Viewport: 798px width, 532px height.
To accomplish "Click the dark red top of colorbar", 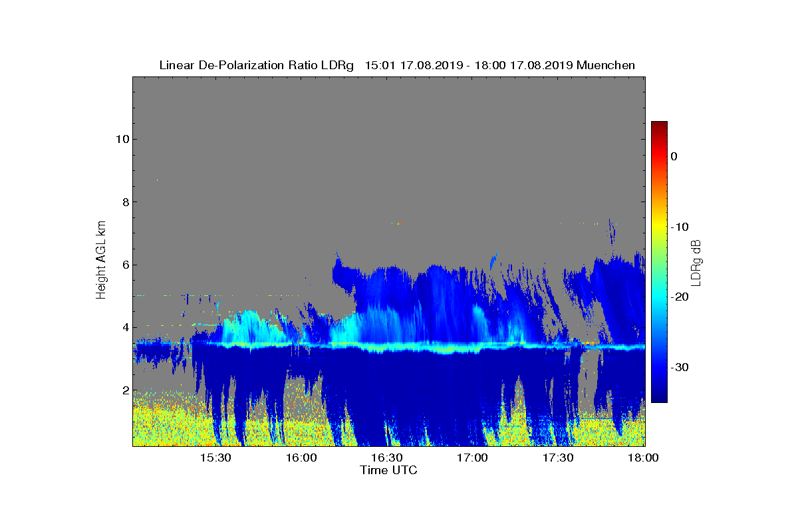I will click(x=659, y=126).
